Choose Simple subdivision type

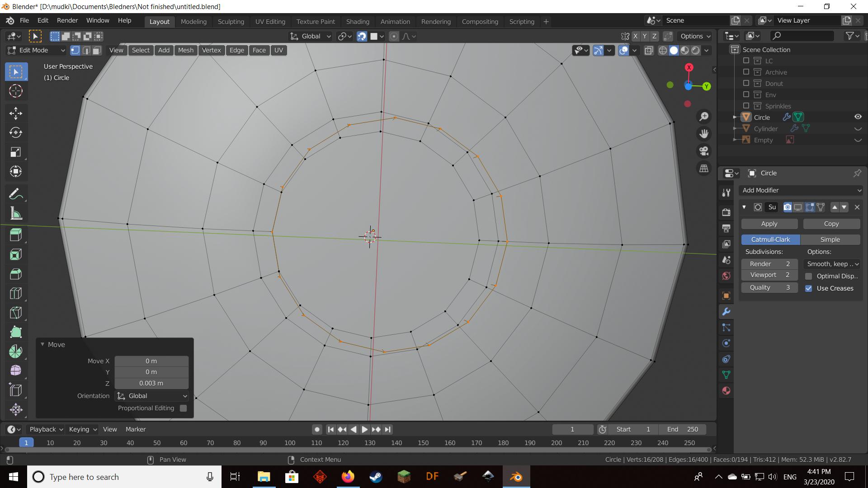[x=830, y=239]
